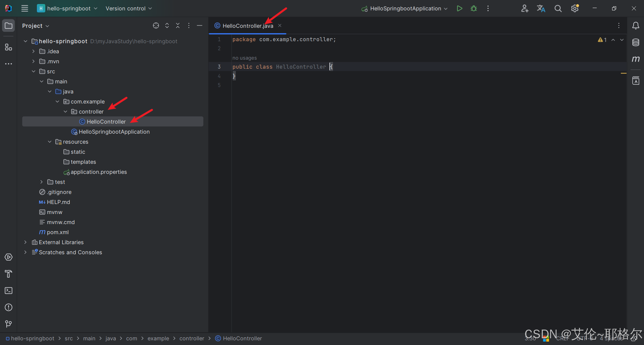Open the AI translation side panel icon
This screenshot has width=644, height=345.
click(x=636, y=81)
